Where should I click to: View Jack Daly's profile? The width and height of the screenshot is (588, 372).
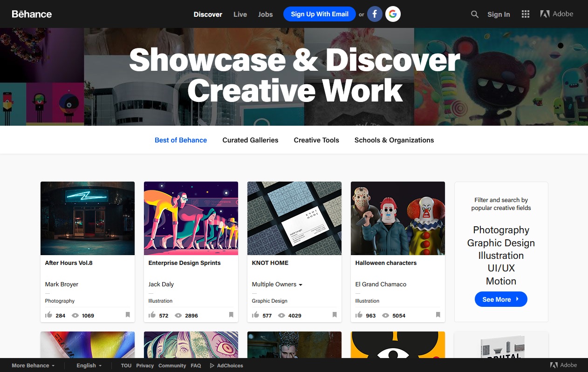[161, 284]
